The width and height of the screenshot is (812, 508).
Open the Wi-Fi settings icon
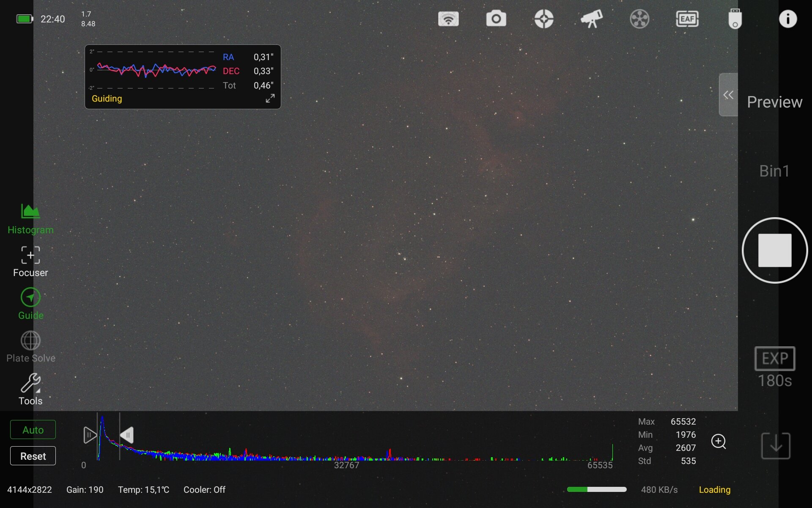(x=448, y=19)
